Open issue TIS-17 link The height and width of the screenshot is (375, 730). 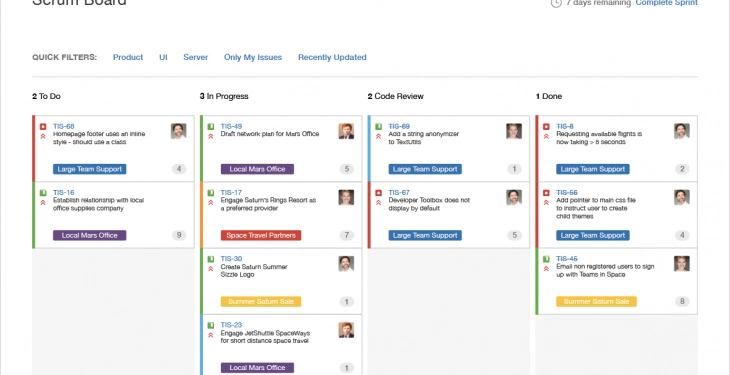click(231, 192)
